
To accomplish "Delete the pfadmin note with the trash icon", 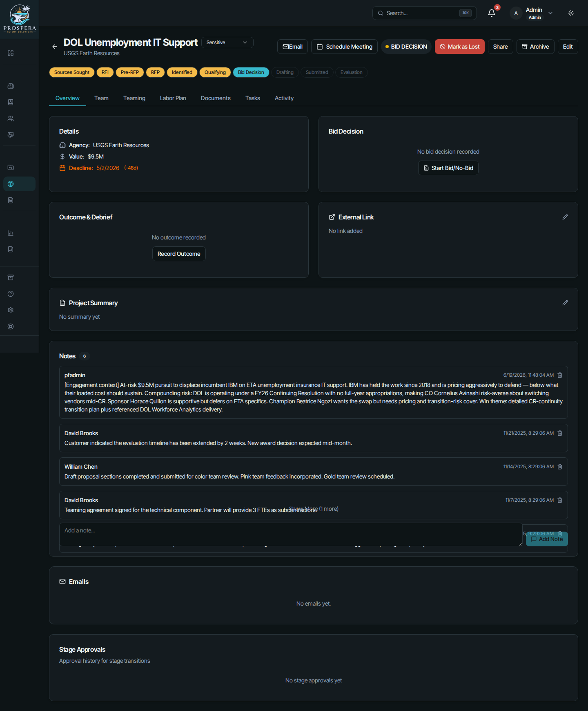I will pos(560,375).
